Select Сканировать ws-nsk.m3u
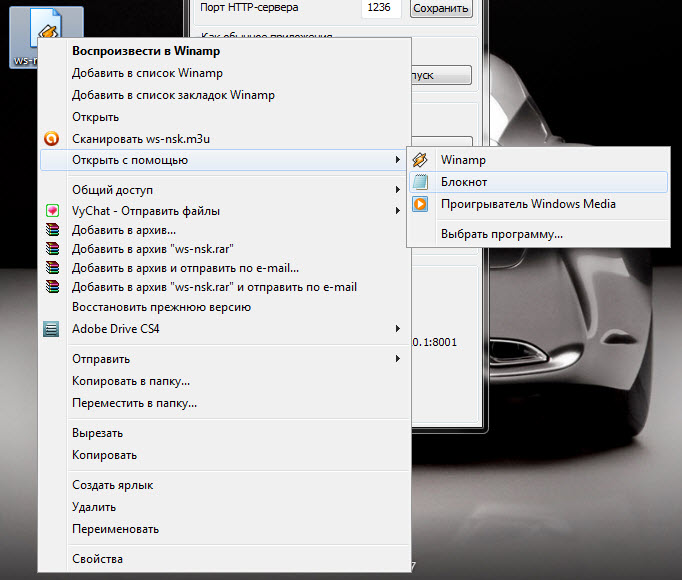The height and width of the screenshot is (580, 682). pos(225,139)
